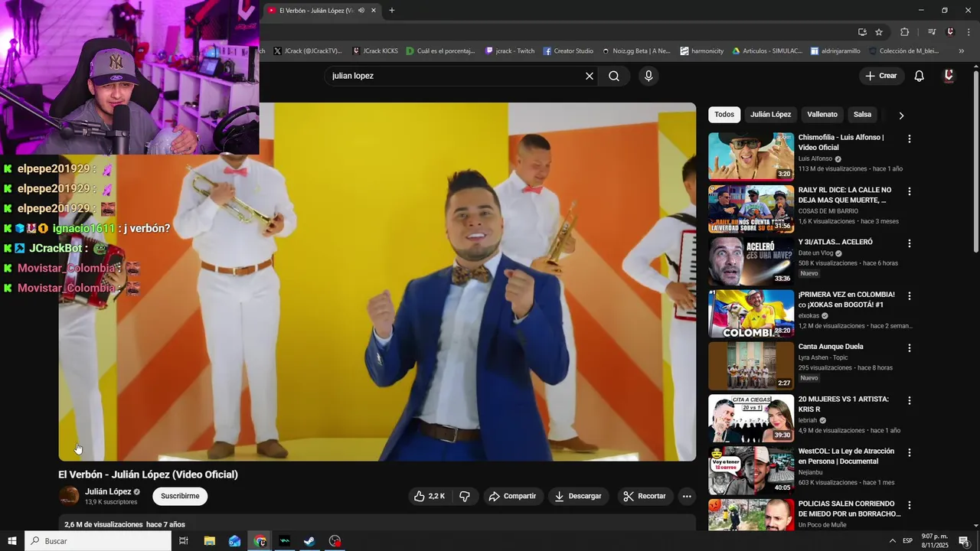
Task: Click the Compartir button
Action: pyautogui.click(x=512, y=496)
